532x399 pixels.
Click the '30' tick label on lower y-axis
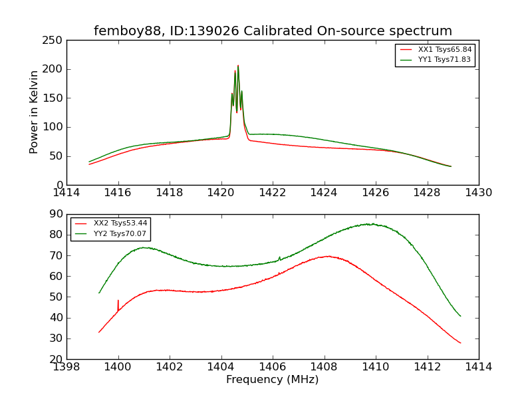[57, 338]
